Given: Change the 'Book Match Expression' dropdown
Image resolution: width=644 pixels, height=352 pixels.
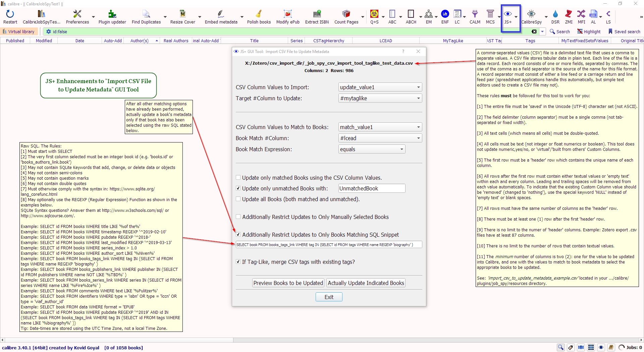Looking at the screenshot, I should pos(372,149).
